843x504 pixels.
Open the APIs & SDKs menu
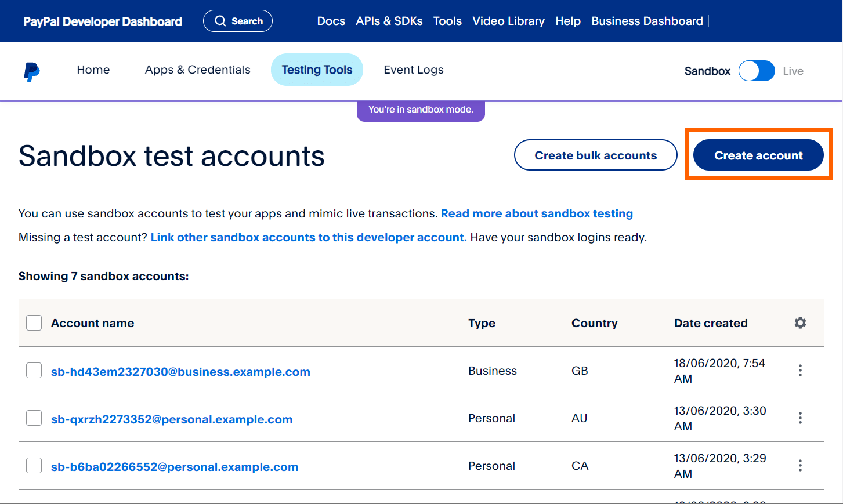[x=389, y=21]
